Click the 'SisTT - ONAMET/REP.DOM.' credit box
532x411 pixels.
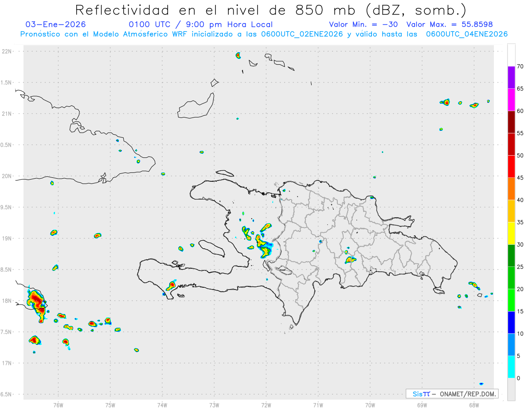[x=452, y=394]
